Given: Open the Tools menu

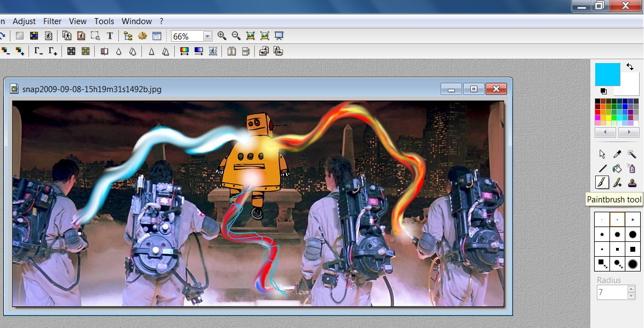Looking at the screenshot, I should pos(104,21).
